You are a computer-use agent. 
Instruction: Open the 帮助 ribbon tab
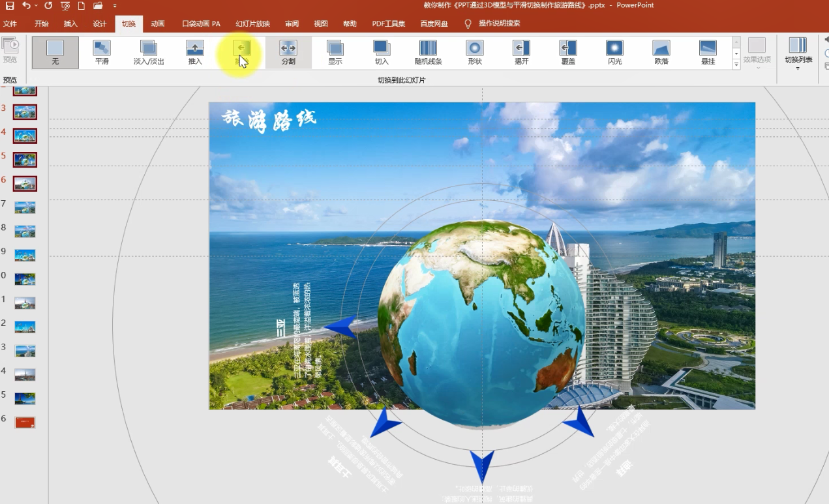350,24
